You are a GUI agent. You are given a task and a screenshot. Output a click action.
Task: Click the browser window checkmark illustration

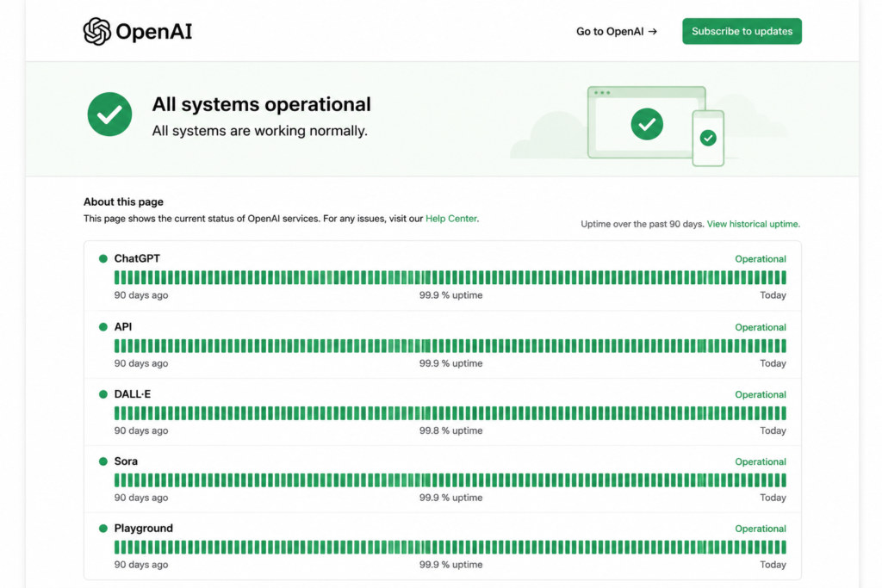point(647,124)
